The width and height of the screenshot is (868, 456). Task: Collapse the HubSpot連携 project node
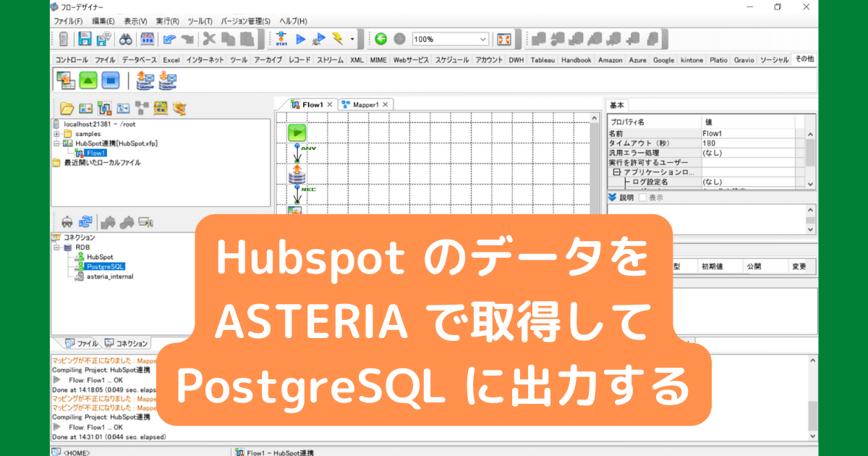(x=56, y=143)
